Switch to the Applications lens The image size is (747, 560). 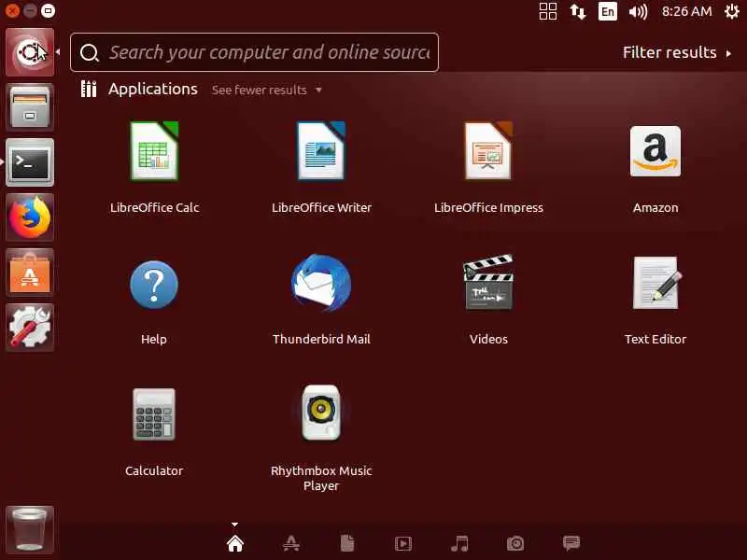291,543
